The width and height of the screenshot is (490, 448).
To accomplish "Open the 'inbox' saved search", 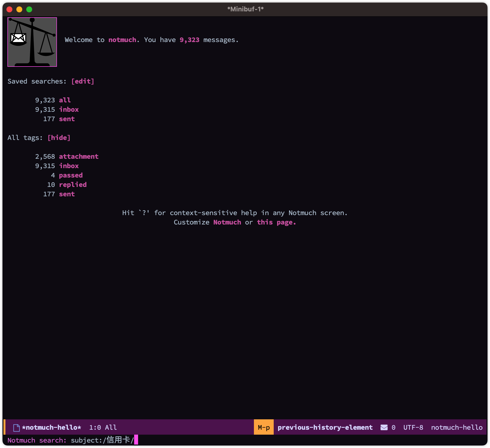I will (69, 110).
